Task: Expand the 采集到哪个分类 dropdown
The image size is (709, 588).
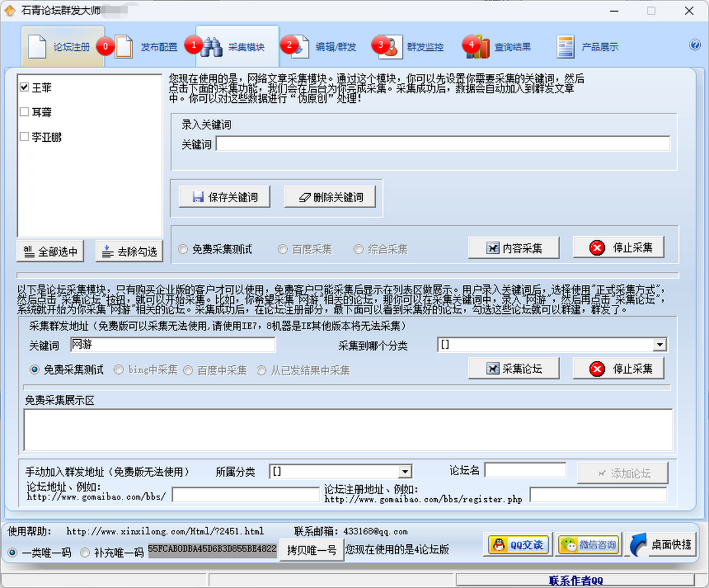Action: pos(660,345)
